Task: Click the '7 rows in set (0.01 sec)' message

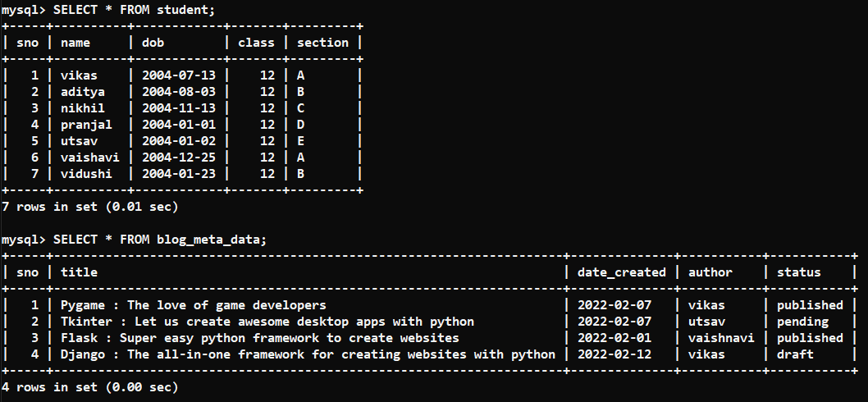Action: (90, 207)
